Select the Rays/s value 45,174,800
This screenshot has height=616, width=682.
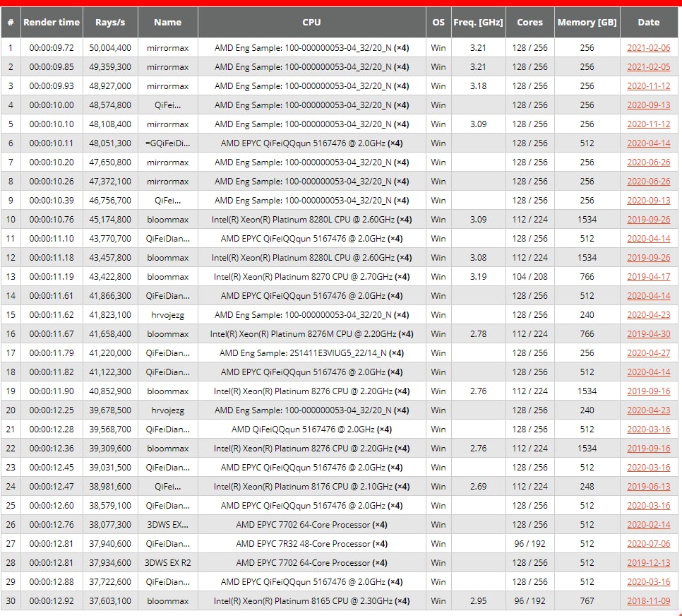click(x=110, y=220)
